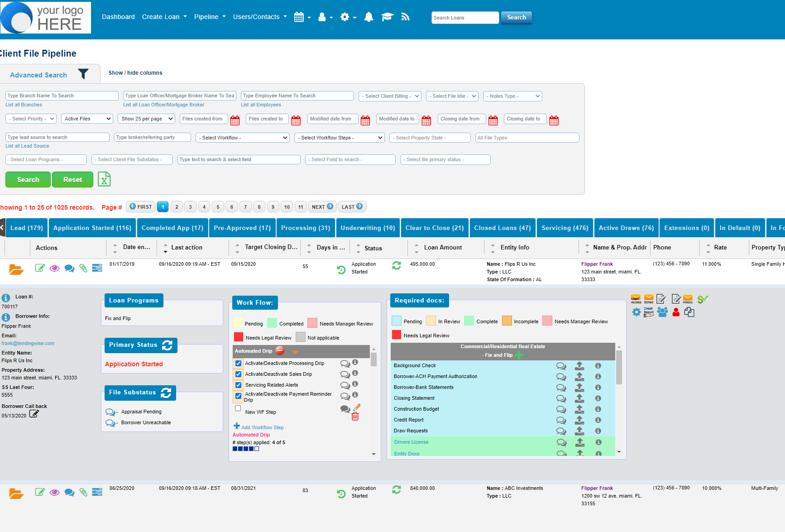Viewport: 785px width, 532px height.
Task: Click the Add Workflow Step link
Action: 263,427
